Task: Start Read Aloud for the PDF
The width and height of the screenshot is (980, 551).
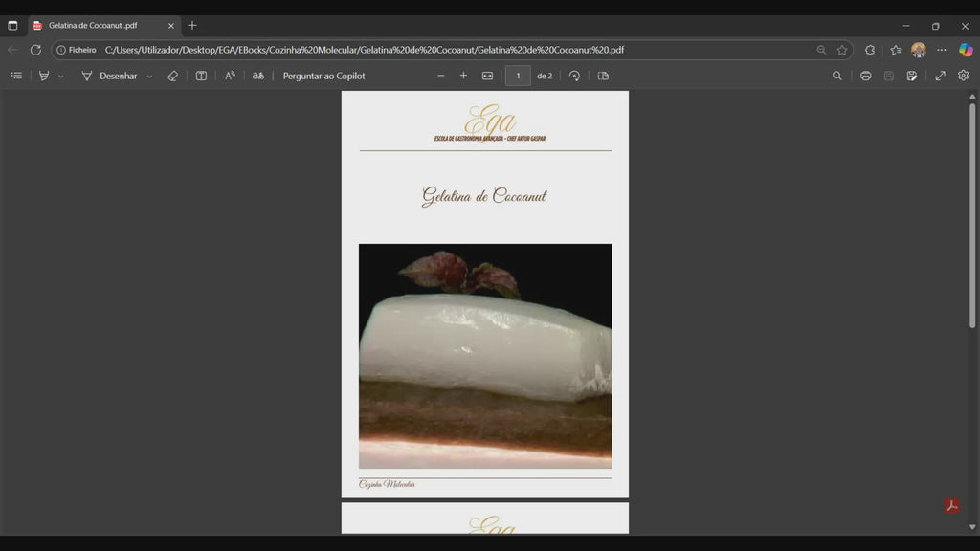Action: click(x=230, y=76)
